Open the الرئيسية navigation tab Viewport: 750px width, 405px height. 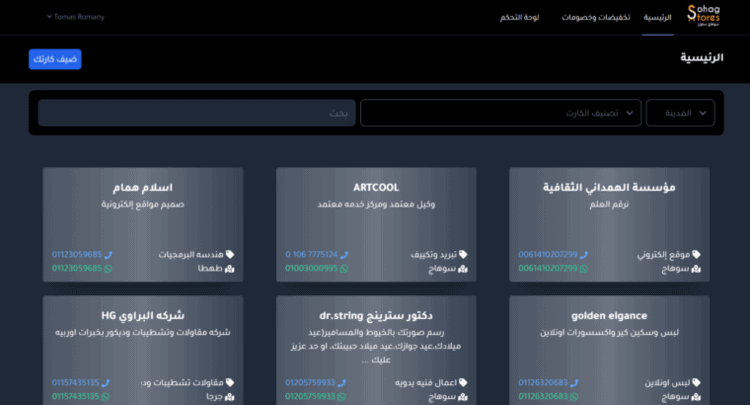click(657, 18)
